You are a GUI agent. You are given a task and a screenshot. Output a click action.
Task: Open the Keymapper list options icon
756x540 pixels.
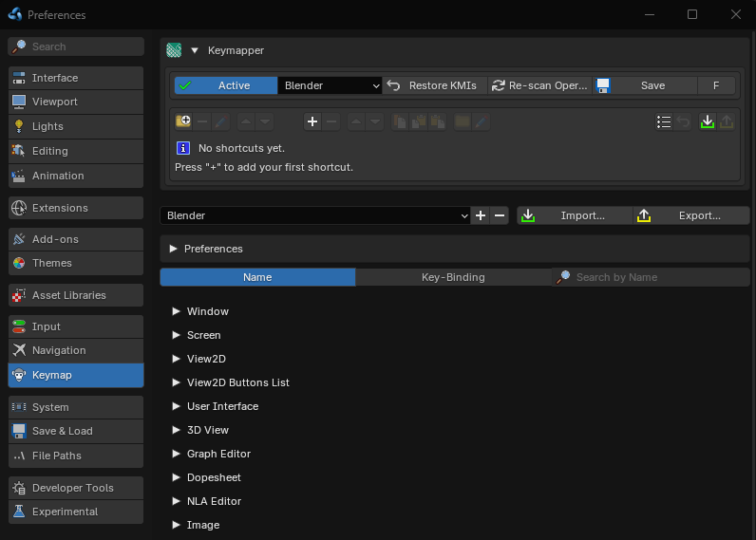click(664, 121)
